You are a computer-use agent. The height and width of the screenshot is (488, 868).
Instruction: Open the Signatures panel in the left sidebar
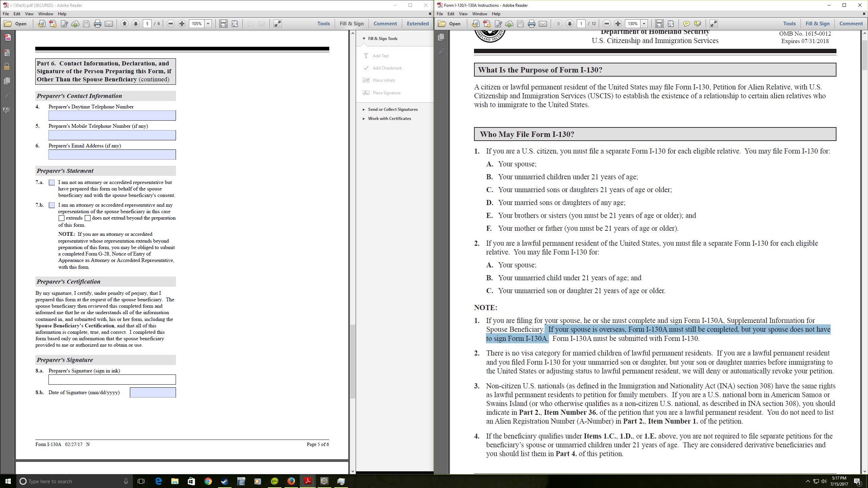(x=7, y=110)
